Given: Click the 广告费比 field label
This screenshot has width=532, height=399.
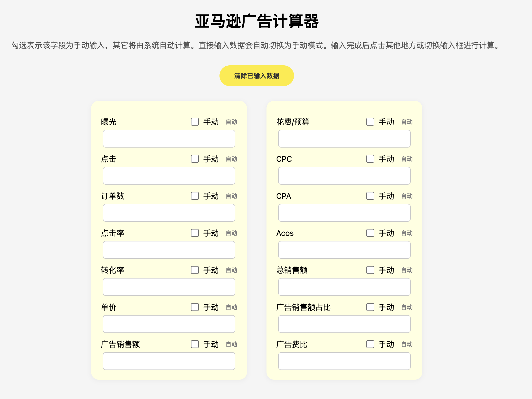Looking at the screenshot, I should tap(292, 344).
